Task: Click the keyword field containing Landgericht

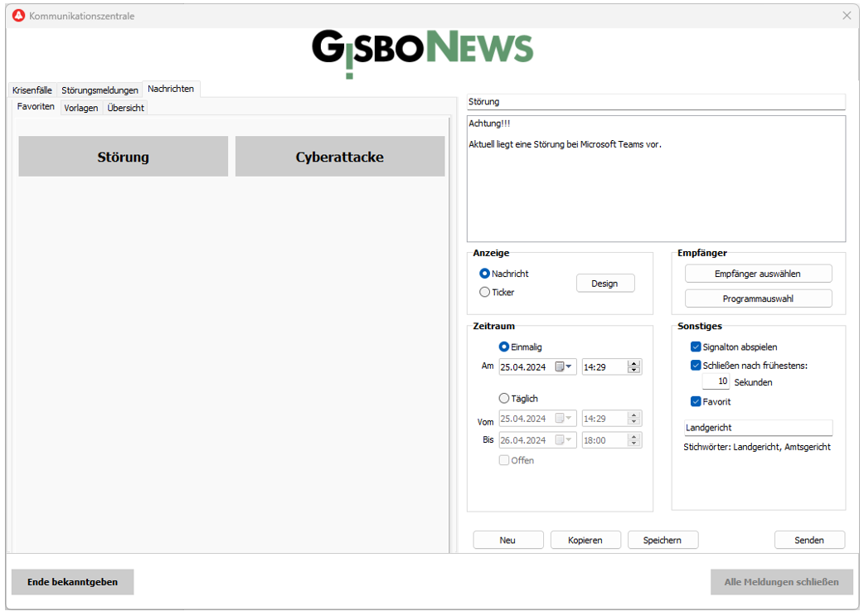Action: [758, 428]
